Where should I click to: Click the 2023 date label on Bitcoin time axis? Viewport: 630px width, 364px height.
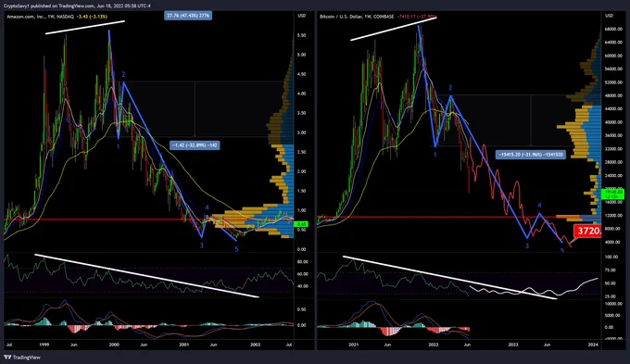513,345
